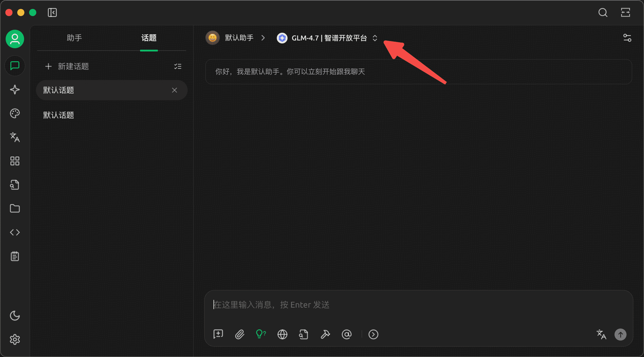Open the mini apps grid icon

point(15,161)
